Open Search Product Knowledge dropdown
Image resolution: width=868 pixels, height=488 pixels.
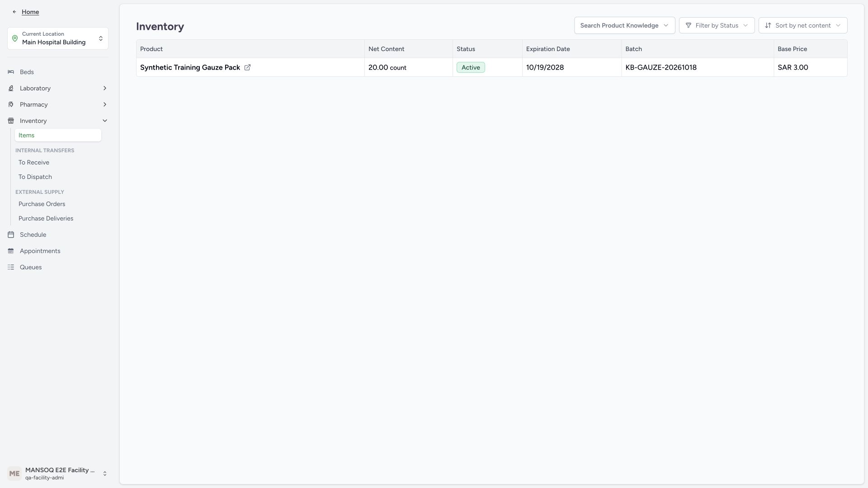[624, 25]
